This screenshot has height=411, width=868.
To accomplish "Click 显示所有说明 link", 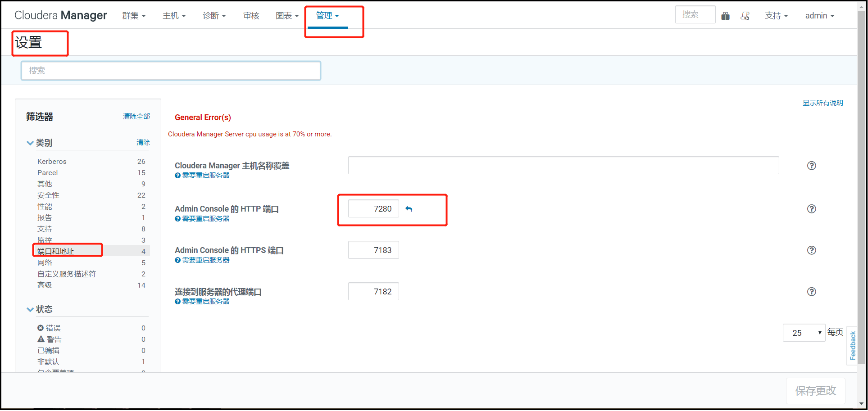I will (823, 103).
